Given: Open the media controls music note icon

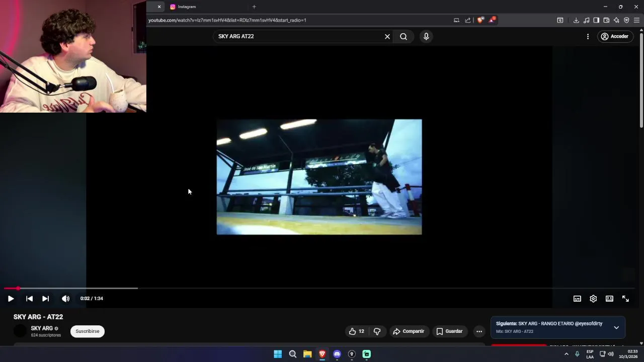Looking at the screenshot, I should pyautogui.click(x=586, y=20).
